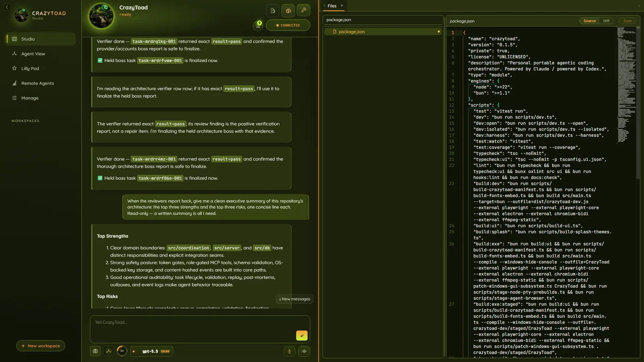Click the task-mrdrq1kg-001 code tag
Image resolution: width=644 pixels, height=362 pixels.
click(154, 41)
